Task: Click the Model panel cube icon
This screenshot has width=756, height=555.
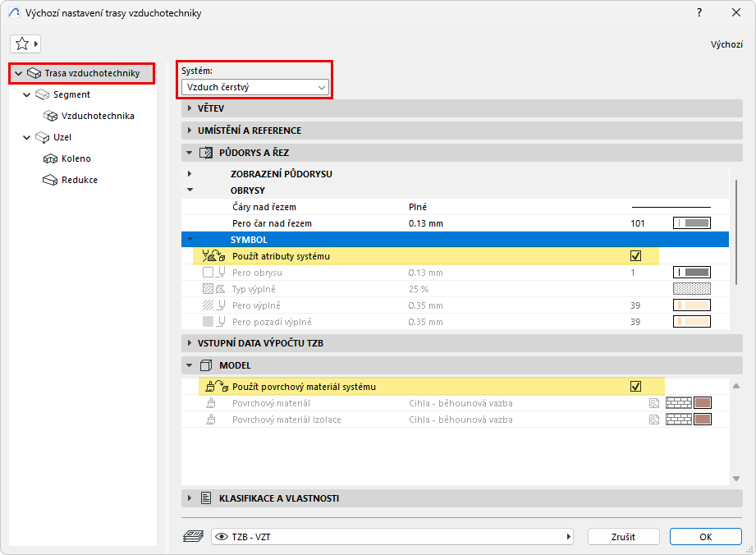Action: [205, 365]
